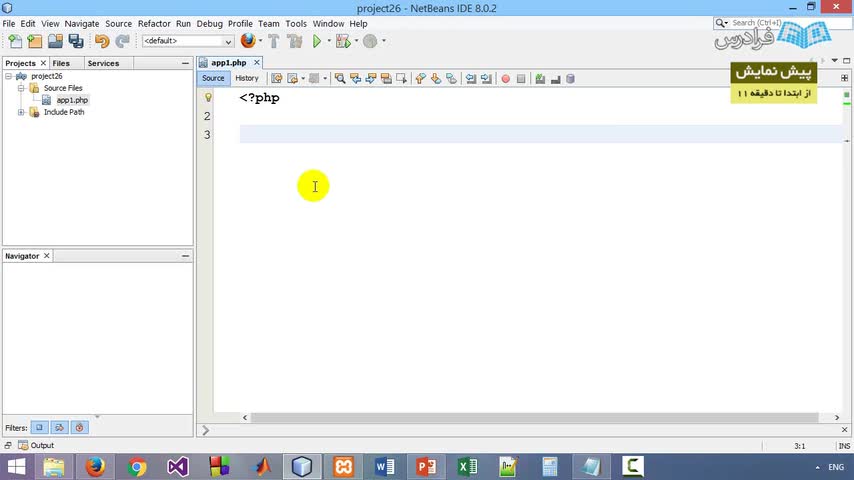Click Previous Bookmark icon
Image resolution: width=854 pixels, height=480 pixels.
(x=420, y=78)
